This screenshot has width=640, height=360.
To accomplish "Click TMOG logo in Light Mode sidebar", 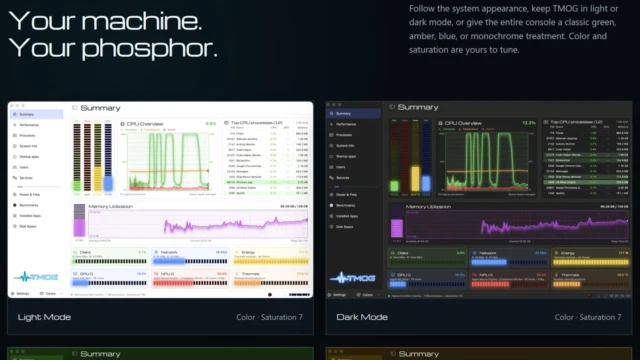I will pos(36,277).
